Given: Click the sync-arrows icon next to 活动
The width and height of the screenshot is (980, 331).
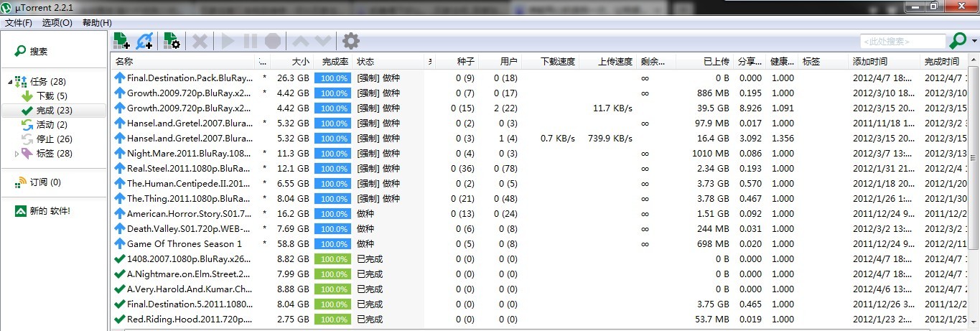Looking at the screenshot, I should pos(27,125).
